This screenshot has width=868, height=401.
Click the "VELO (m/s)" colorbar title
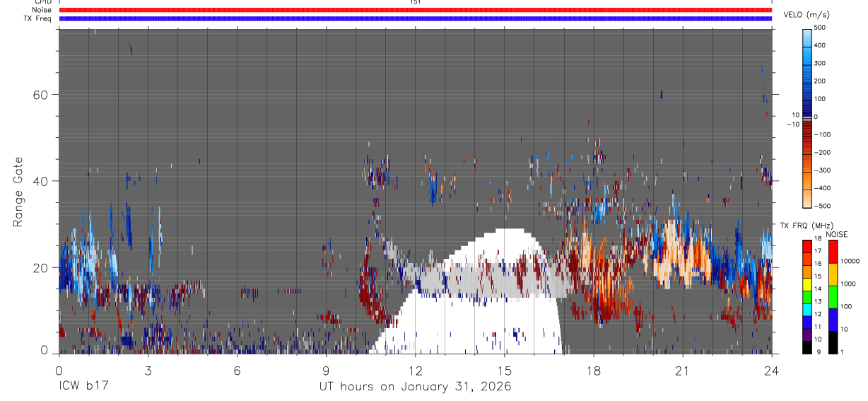tap(807, 14)
